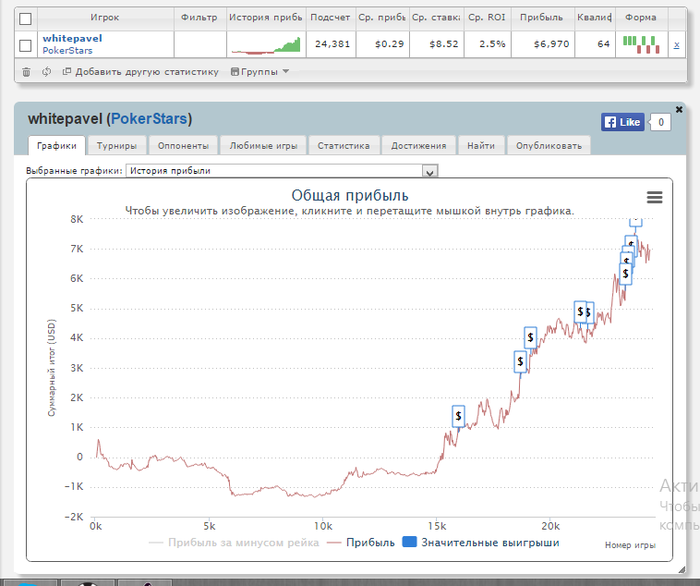Click the trash delete icon
This screenshot has width=700, height=586.
[26, 72]
